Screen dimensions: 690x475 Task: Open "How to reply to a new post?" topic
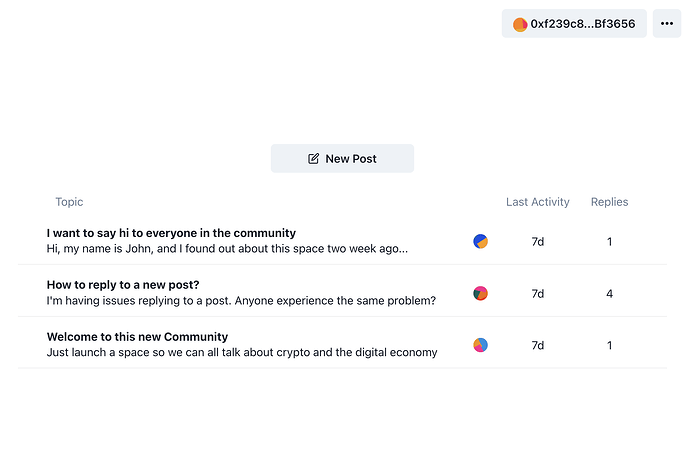click(x=123, y=285)
